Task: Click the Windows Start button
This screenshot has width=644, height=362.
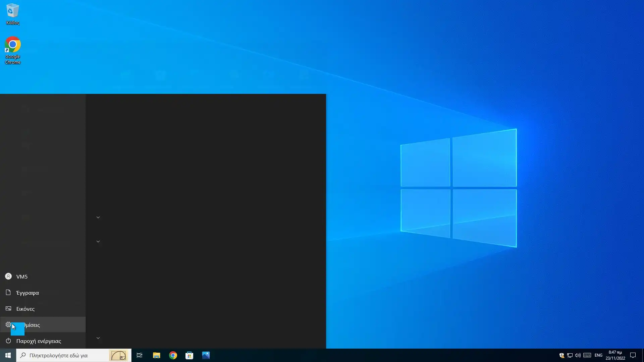Action: pos(8,355)
